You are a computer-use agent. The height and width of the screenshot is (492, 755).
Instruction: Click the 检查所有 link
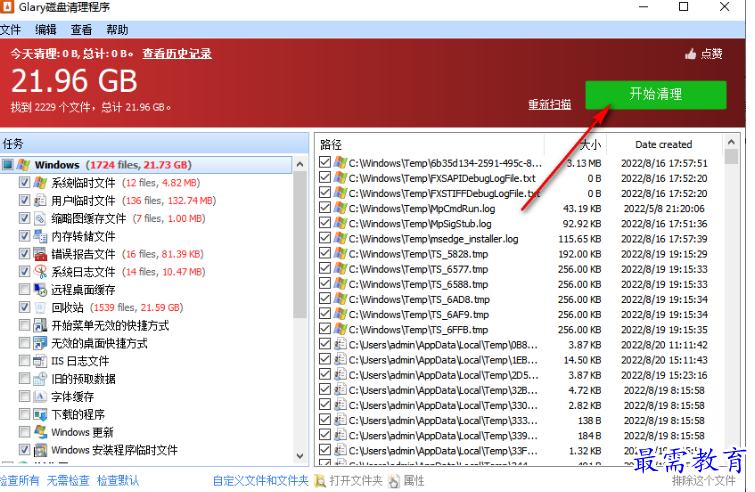(19, 480)
